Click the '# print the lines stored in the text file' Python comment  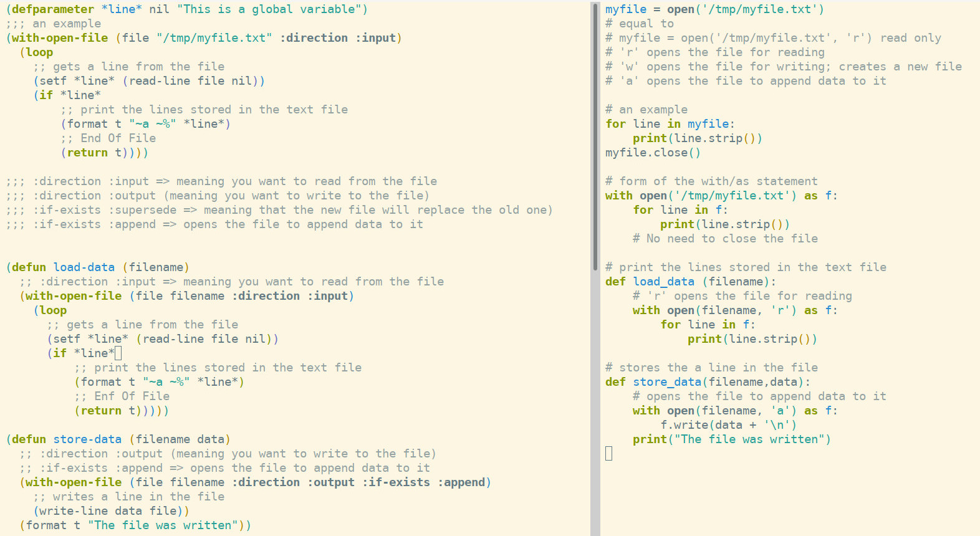[x=746, y=267]
